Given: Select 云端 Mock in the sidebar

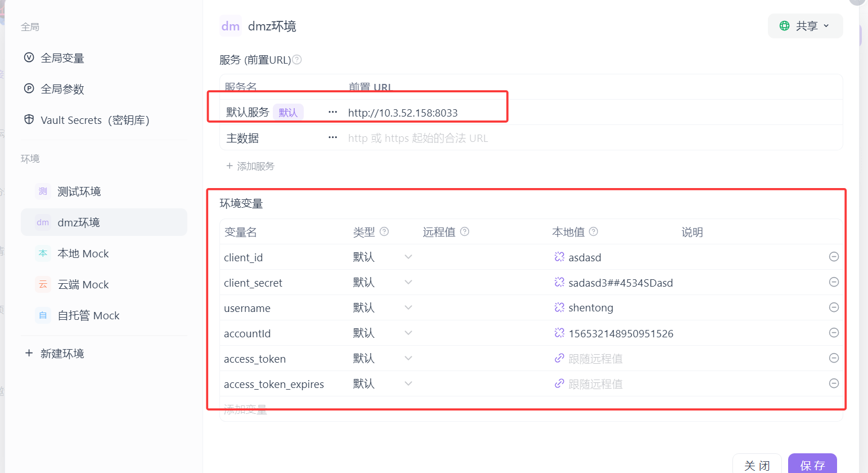Looking at the screenshot, I should [x=83, y=284].
